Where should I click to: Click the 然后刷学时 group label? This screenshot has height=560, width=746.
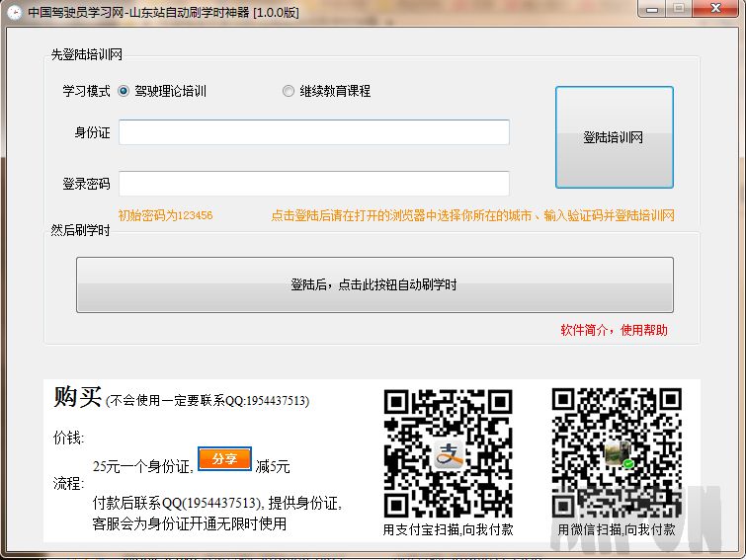point(80,230)
